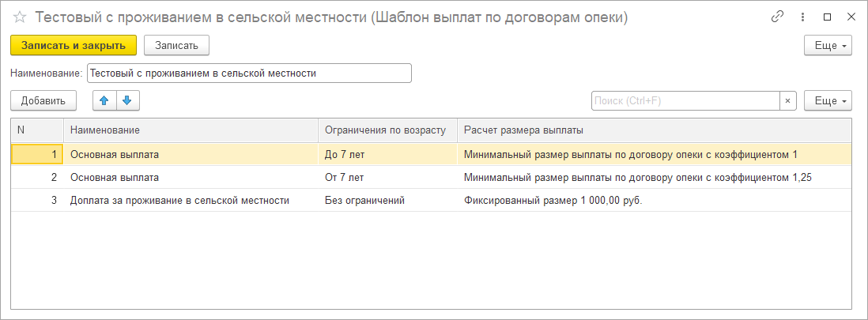Click the N column header
Viewport: 868px width, 320px height.
(36, 130)
